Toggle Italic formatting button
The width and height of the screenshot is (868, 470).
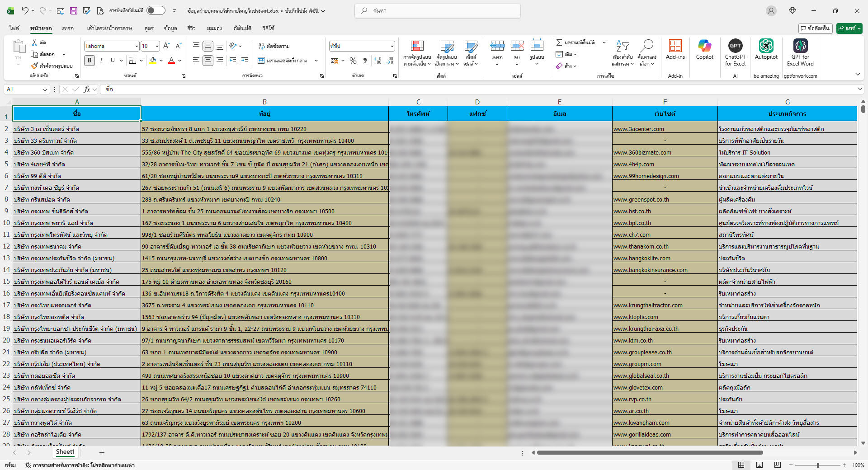[x=101, y=61]
